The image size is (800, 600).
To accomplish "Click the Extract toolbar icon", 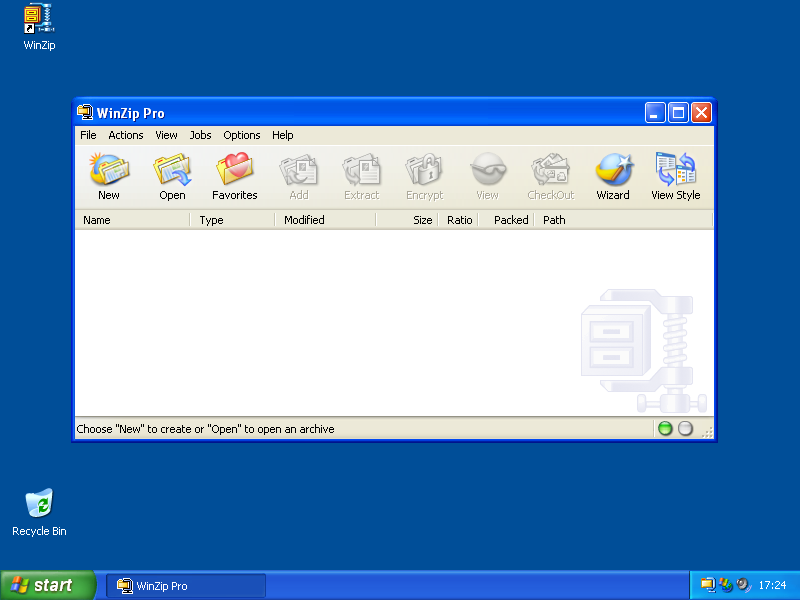I will pyautogui.click(x=361, y=174).
